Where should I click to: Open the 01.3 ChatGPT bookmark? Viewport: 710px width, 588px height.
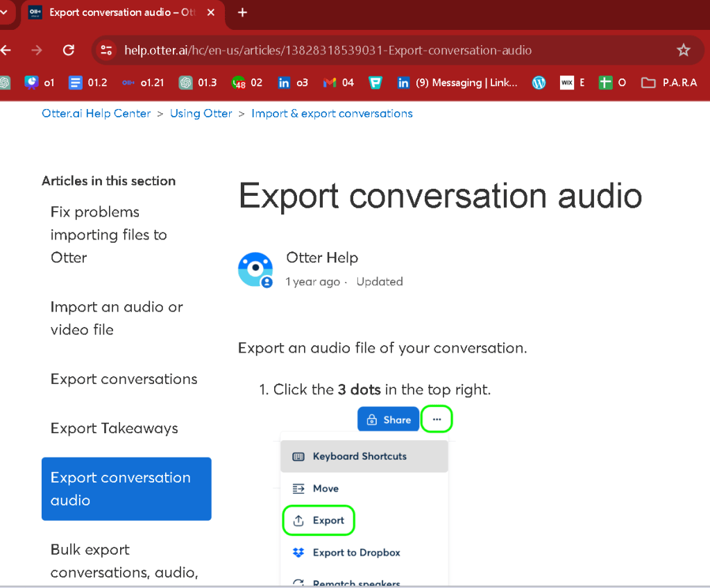pyautogui.click(x=198, y=83)
